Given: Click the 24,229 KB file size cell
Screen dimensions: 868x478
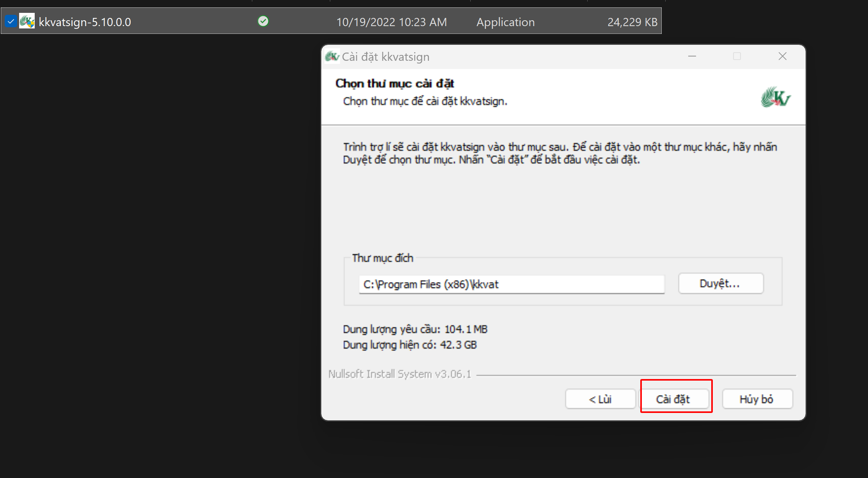Looking at the screenshot, I should click(x=632, y=22).
